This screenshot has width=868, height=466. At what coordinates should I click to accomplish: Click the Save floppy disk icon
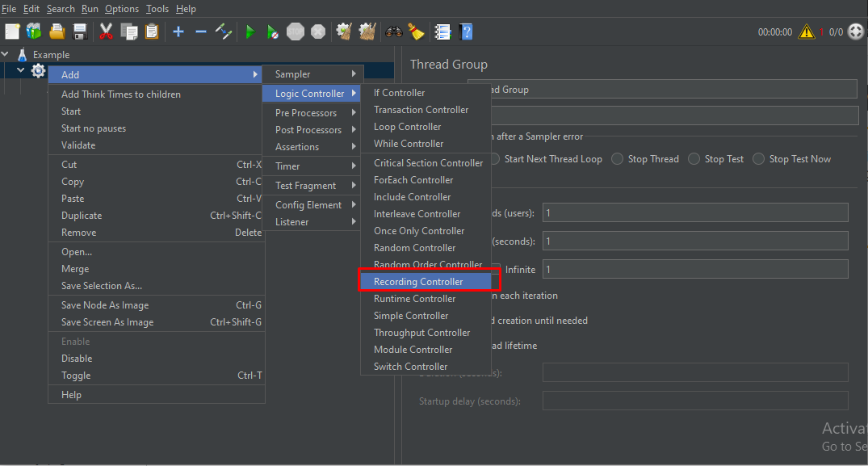[x=80, y=31]
